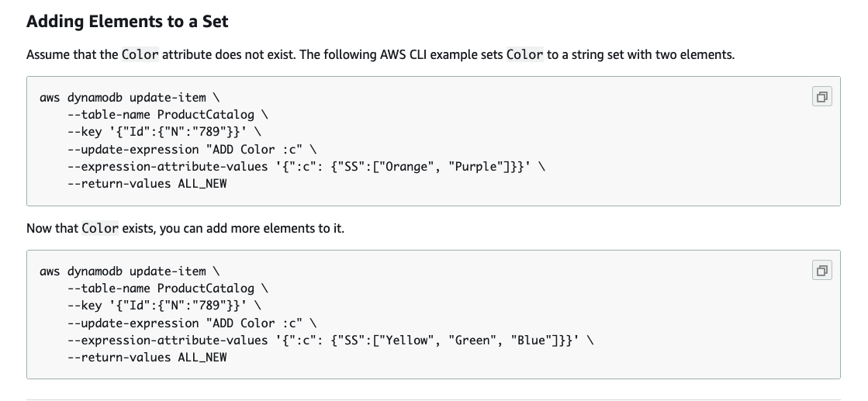The height and width of the screenshot is (401, 868).
Task: Click first block's aws dynamodb update-item line
Action: [x=130, y=98]
